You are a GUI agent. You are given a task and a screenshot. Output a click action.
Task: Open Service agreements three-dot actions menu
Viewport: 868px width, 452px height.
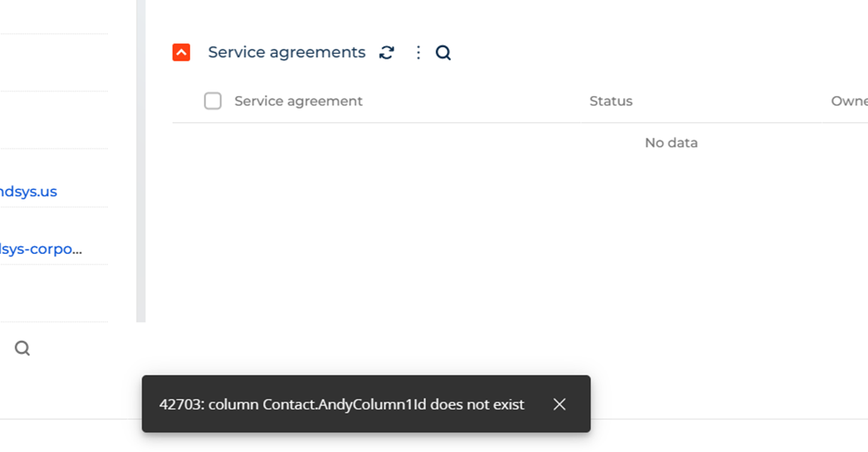pos(418,53)
